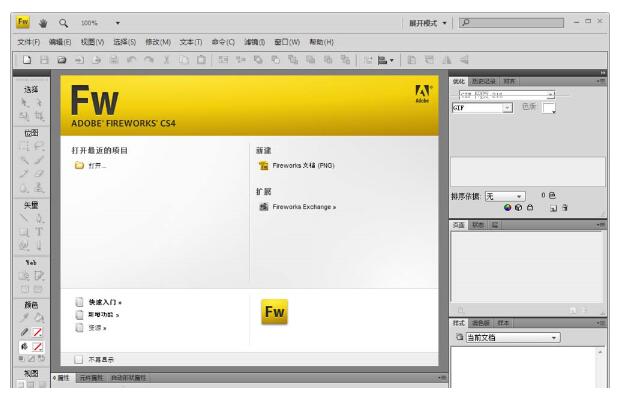The height and width of the screenshot is (406, 627).
Task: Open the align toolbar dropdown arrow
Action: [x=391, y=60]
